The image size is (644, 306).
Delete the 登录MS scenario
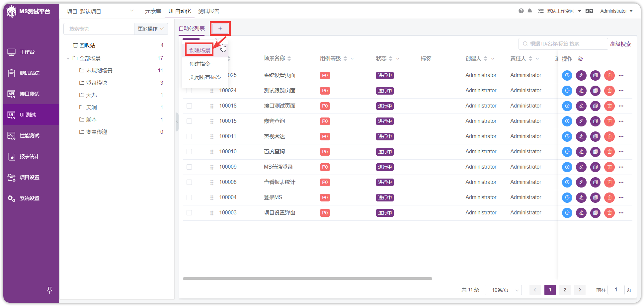pos(609,197)
